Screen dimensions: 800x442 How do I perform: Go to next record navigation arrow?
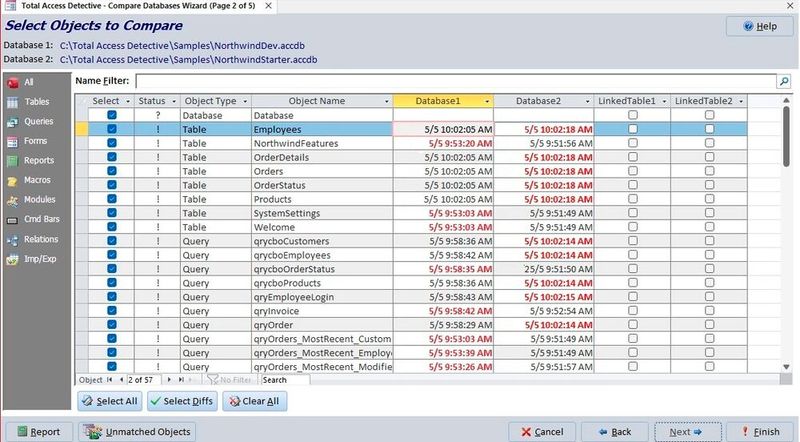169,380
